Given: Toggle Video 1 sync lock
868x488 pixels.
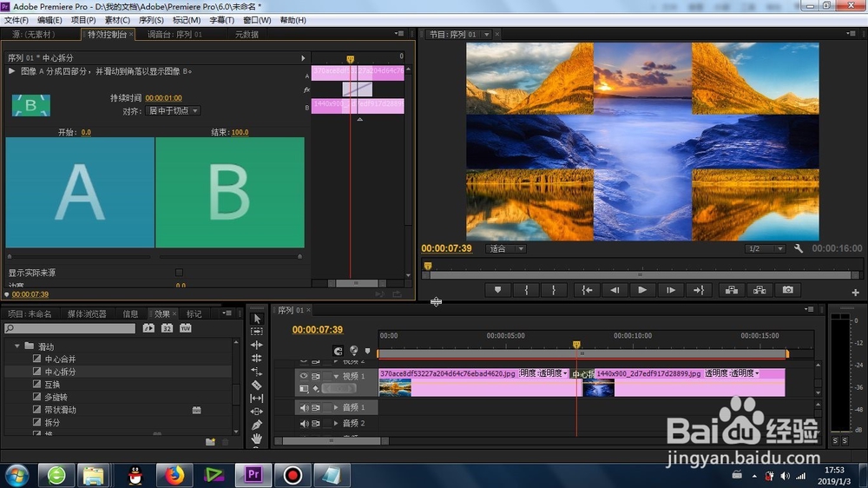Looking at the screenshot, I should (316, 376).
